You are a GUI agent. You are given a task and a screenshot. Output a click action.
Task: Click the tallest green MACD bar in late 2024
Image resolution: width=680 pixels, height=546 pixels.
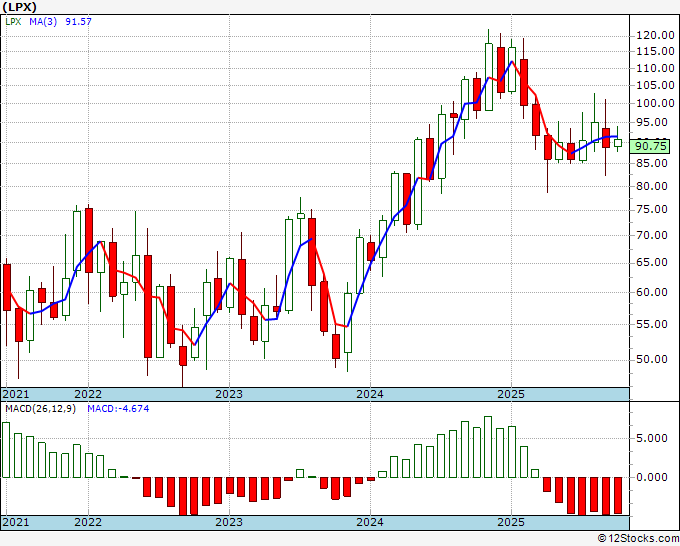coord(488,447)
